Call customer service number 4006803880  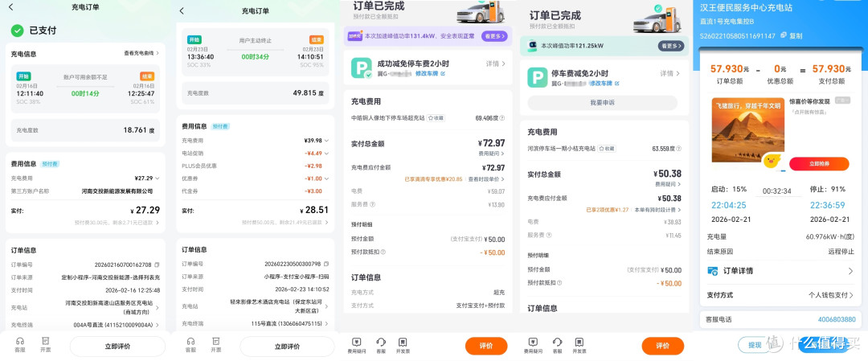(837, 319)
